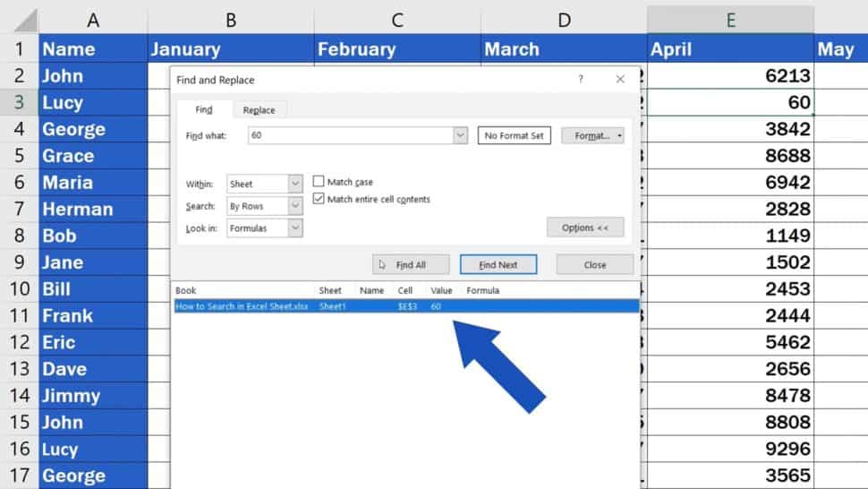Select the Find tab
The height and width of the screenshot is (489, 868).
click(x=204, y=109)
